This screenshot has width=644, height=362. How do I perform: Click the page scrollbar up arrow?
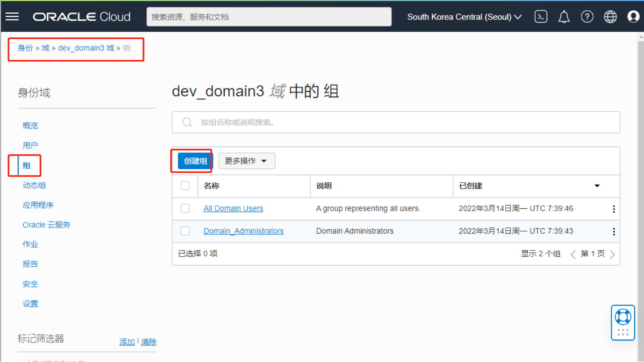click(641, 37)
